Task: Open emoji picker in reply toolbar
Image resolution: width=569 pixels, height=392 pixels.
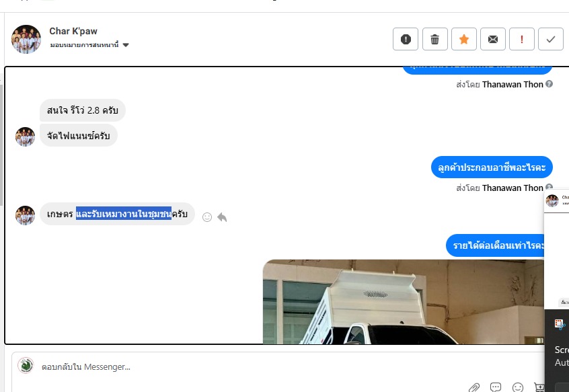Action: pyautogui.click(x=518, y=387)
